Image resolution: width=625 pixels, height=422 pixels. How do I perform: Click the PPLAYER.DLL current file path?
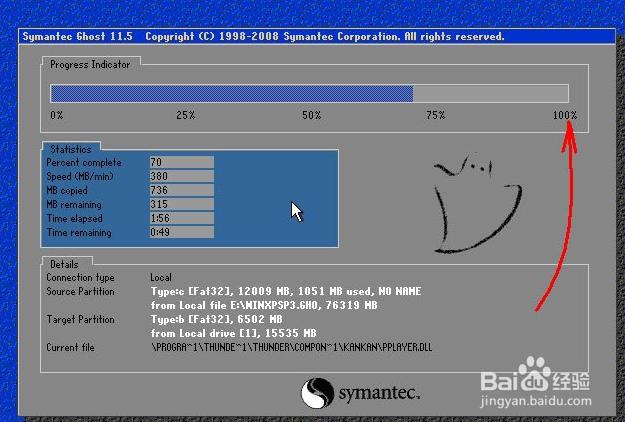[291, 347]
